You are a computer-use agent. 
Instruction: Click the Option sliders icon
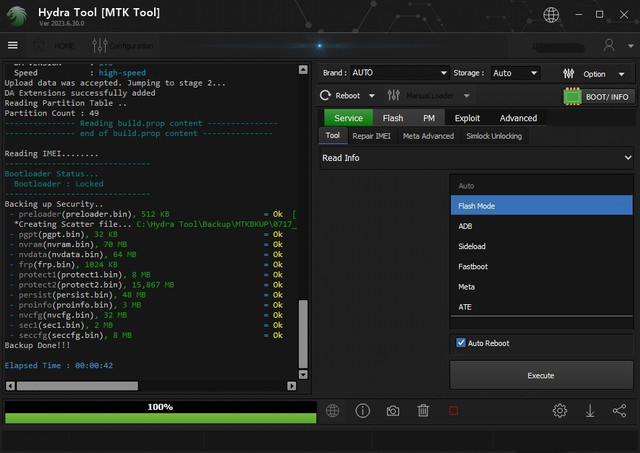click(x=568, y=73)
